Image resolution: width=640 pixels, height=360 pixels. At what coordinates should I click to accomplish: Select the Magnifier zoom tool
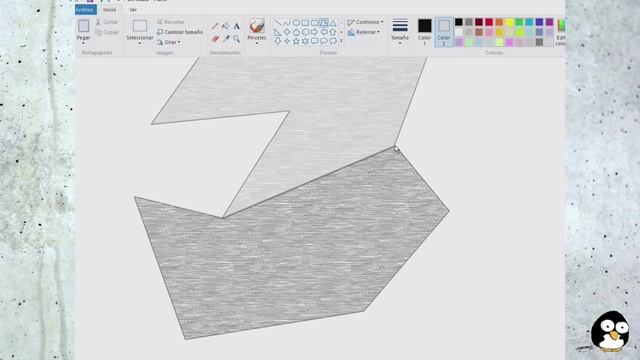click(237, 39)
